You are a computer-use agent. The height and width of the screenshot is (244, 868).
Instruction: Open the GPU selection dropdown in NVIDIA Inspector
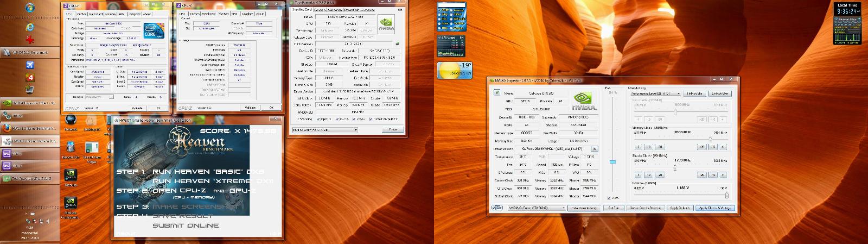coord(536,208)
